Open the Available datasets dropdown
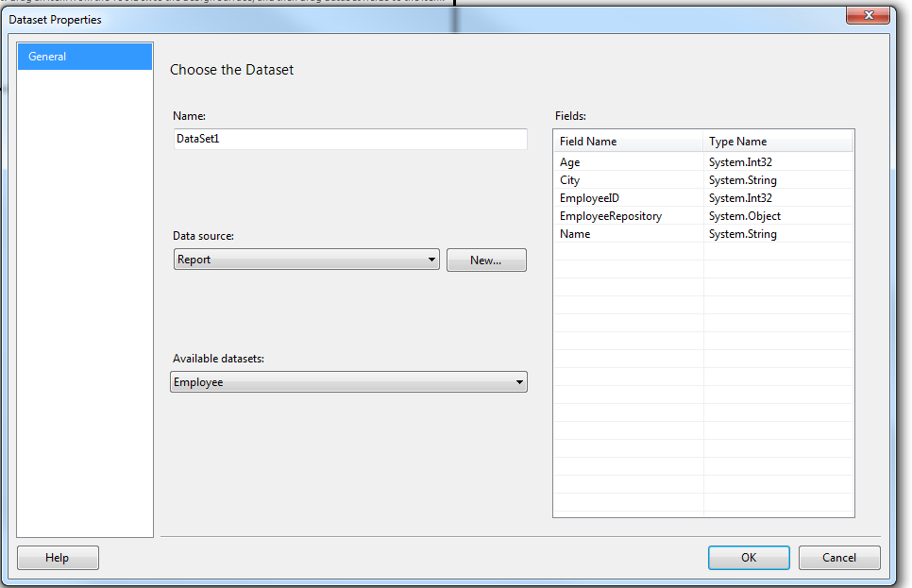 pos(519,381)
